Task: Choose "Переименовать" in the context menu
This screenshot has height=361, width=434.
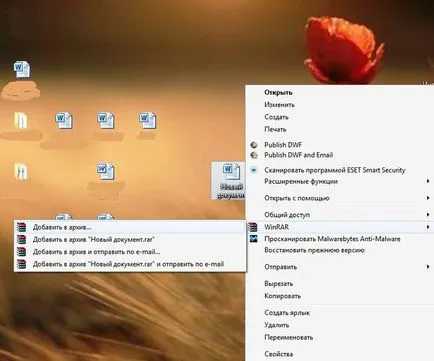Action: [x=289, y=337]
